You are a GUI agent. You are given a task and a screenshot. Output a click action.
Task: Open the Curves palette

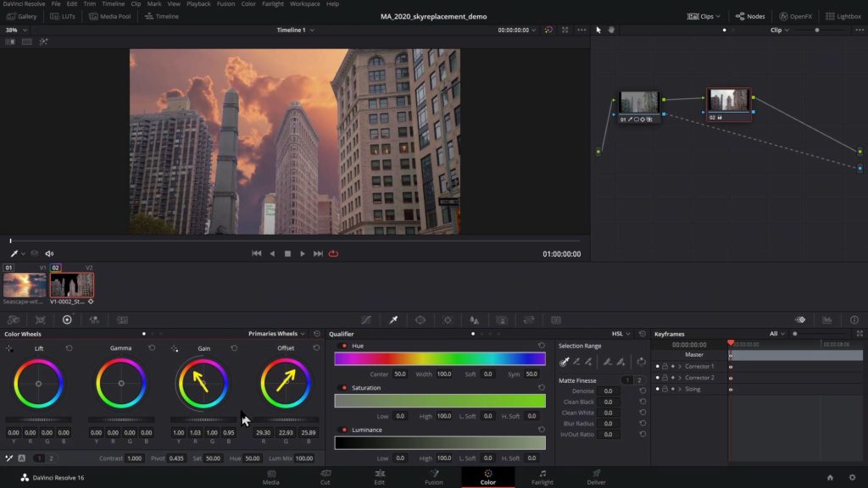click(x=366, y=320)
